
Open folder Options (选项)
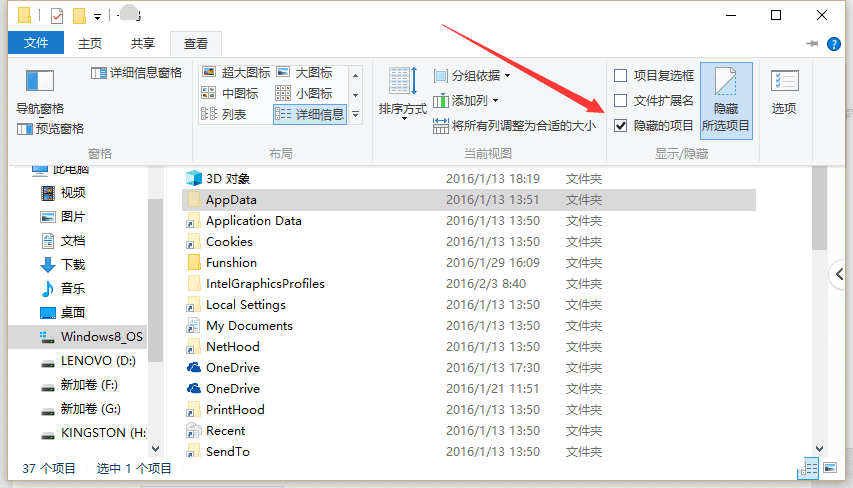click(784, 91)
